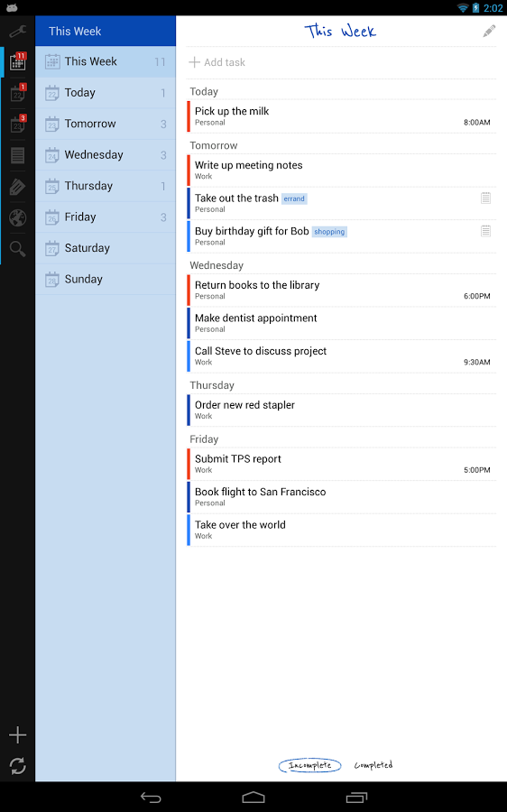Open the lists icon in the sidebar
The image size is (507, 812).
(18, 155)
